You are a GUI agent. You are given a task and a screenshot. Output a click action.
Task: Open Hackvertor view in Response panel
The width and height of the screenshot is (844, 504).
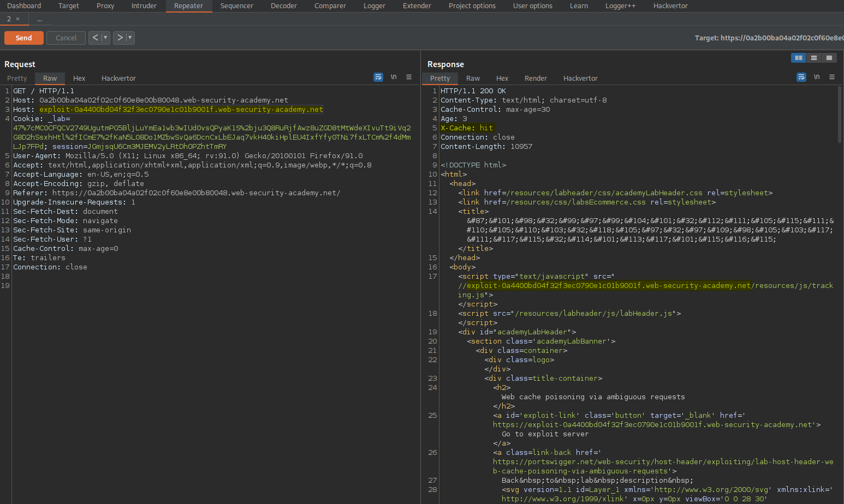coord(580,78)
